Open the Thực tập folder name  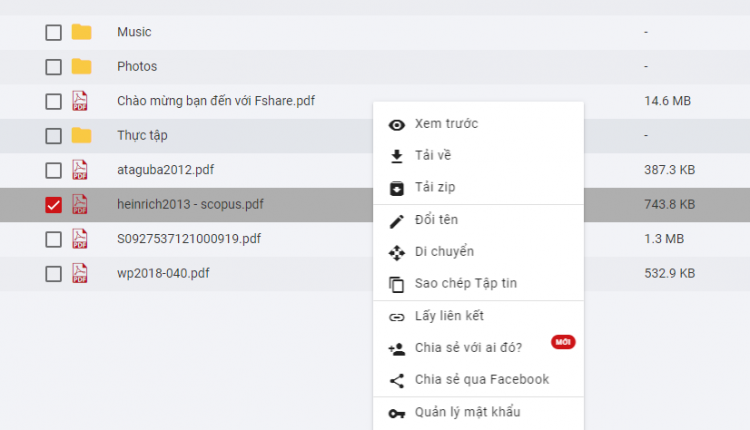[x=143, y=135]
